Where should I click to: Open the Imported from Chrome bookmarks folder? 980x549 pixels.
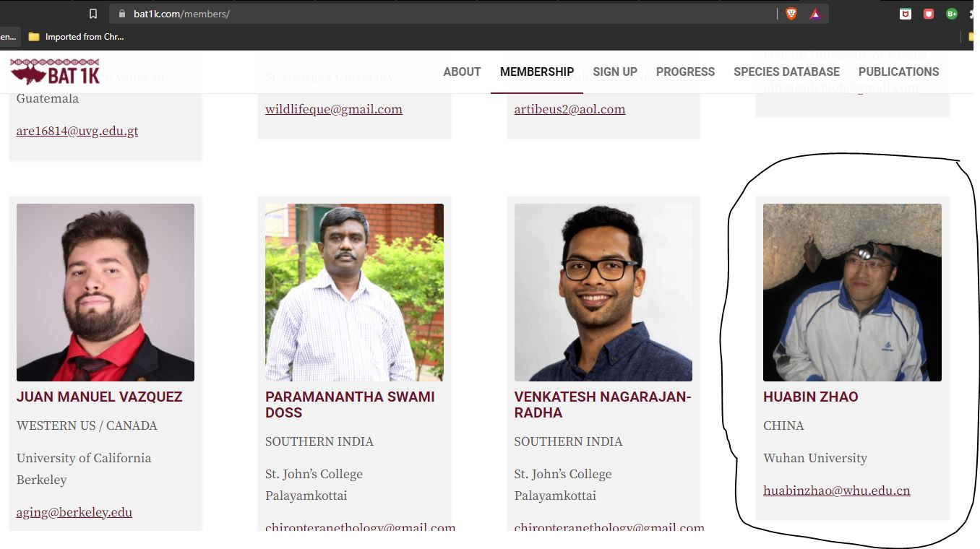click(77, 37)
